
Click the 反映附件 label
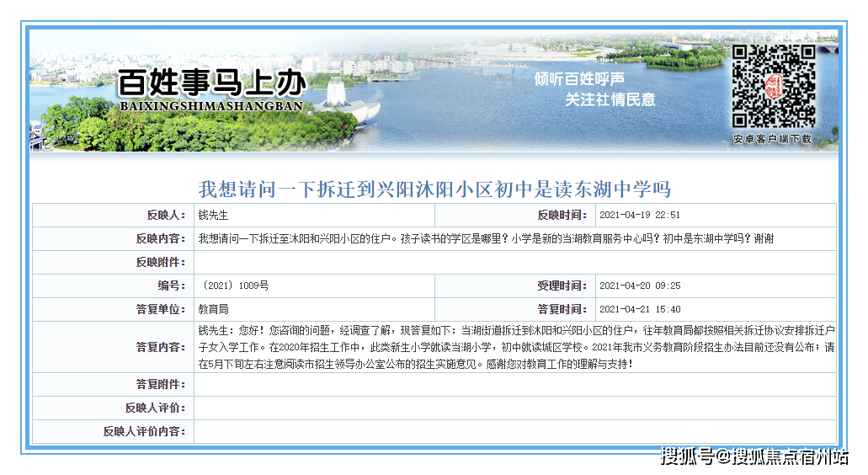point(161,263)
